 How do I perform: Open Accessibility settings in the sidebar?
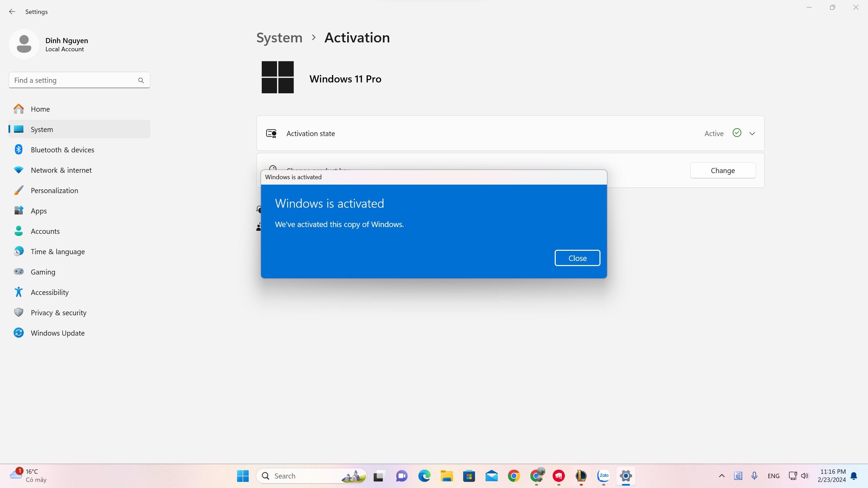click(79, 292)
